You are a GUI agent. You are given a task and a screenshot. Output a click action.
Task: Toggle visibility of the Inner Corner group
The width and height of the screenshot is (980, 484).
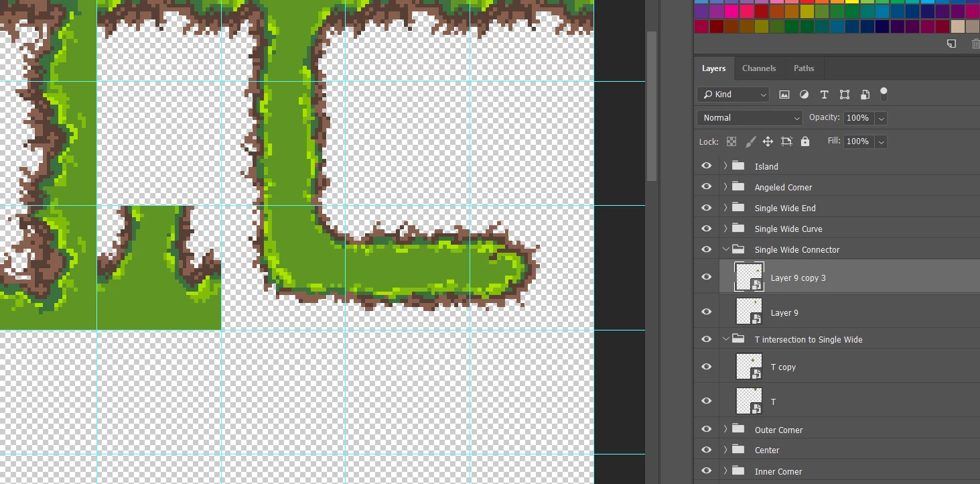(x=707, y=471)
